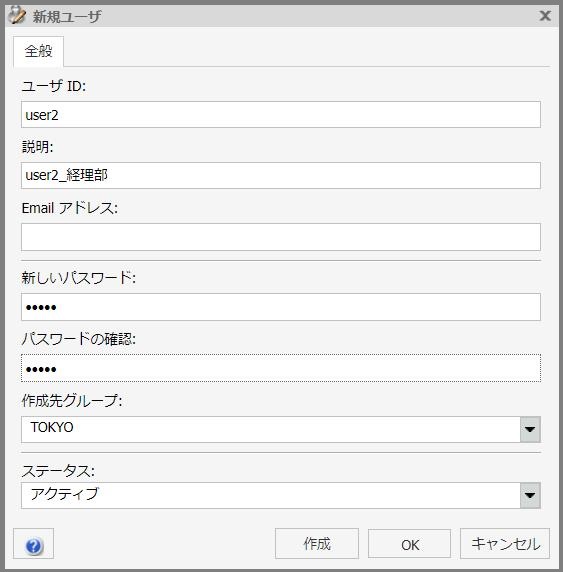The width and height of the screenshot is (563, 572).
Task: Close the 新規ユーザ dialog with X
Action: pyautogui.click(x=545, y=16)
